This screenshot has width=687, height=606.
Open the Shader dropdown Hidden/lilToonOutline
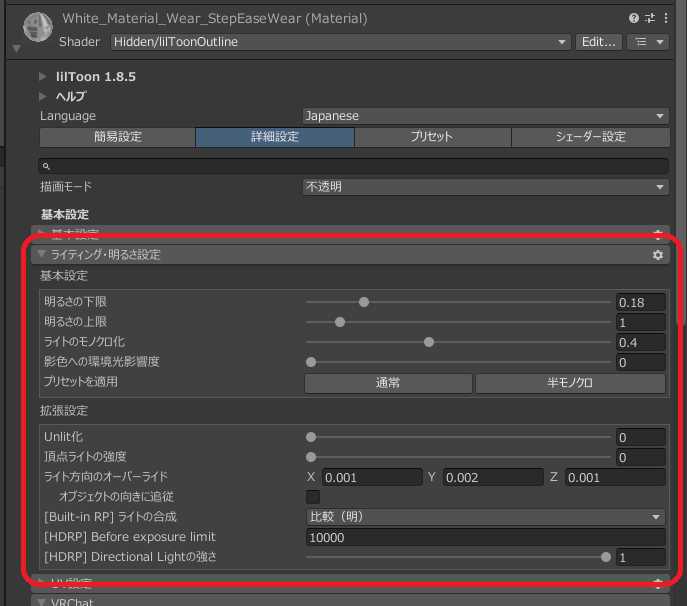coord(340,42)
